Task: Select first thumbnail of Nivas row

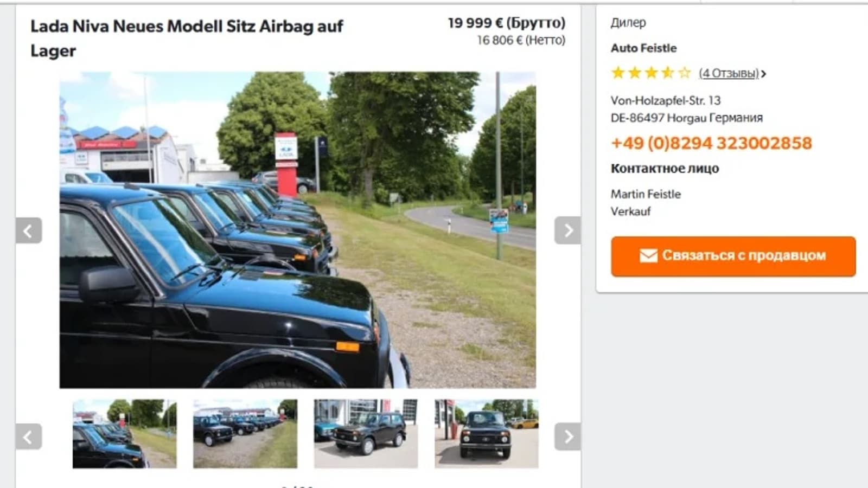Action: click(x=125, y=434)
